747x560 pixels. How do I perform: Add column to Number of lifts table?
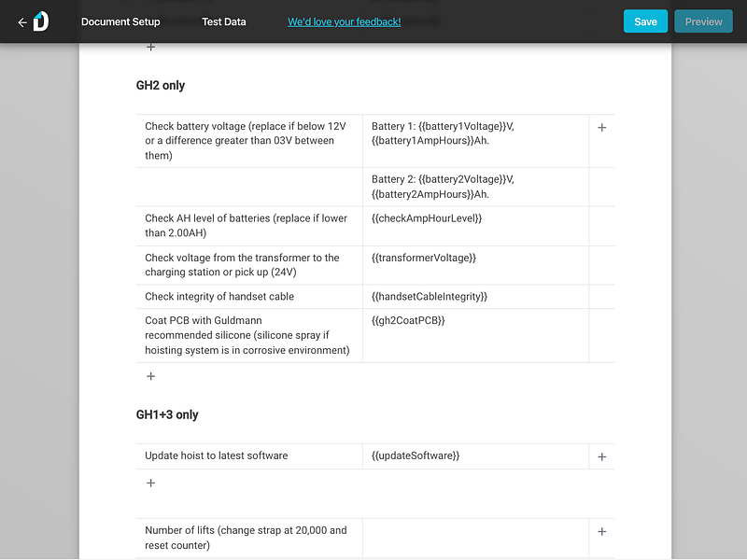[x=601, y=531]
